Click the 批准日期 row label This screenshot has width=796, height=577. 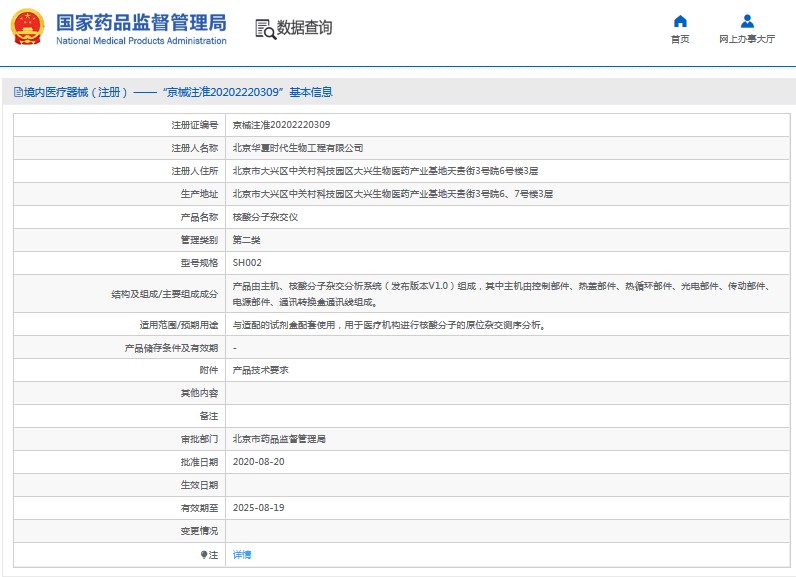[x=199, y=462]
